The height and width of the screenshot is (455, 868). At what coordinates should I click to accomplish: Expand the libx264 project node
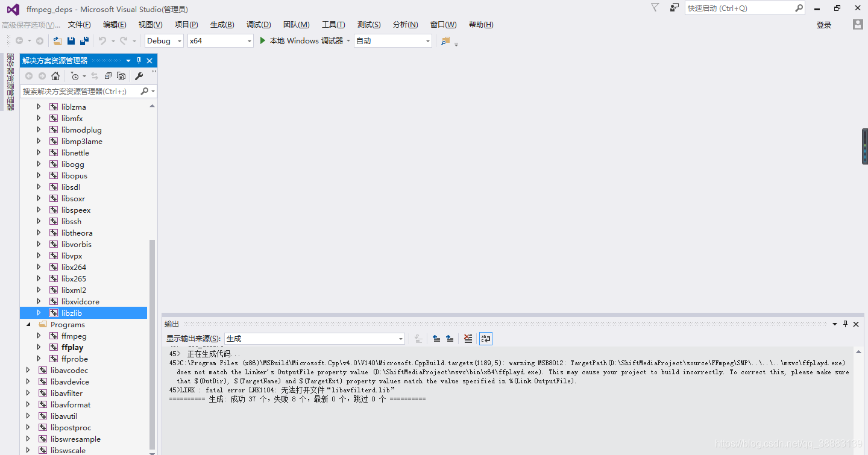pyautogui.click(x=39, y=267)
